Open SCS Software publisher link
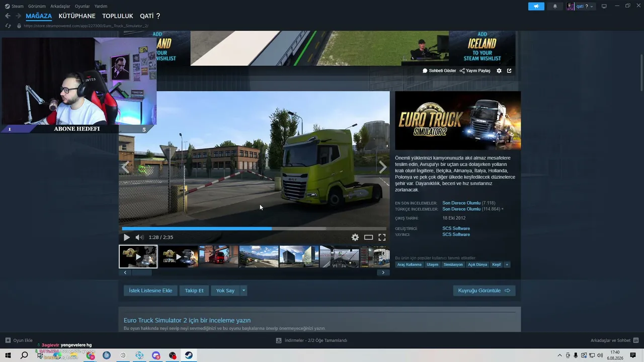Viewport: 644px width, 362px height. tap(456, 234)
